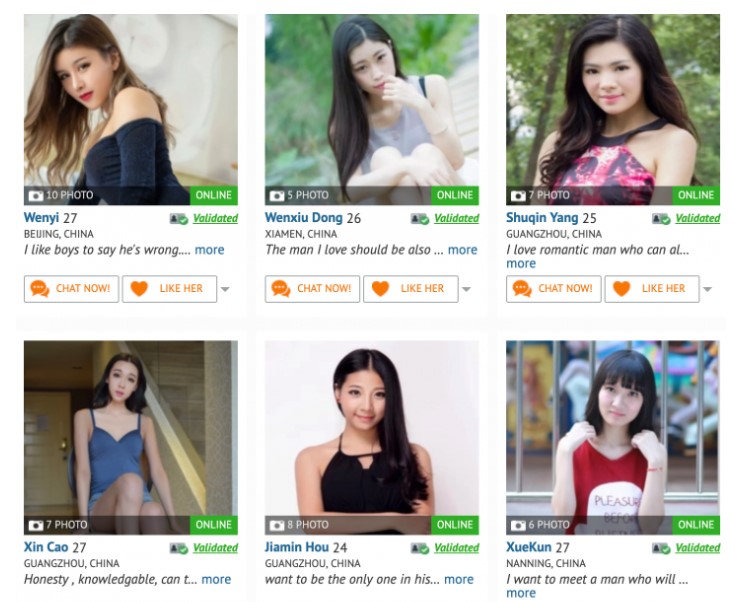This screenshot has width=740, height=602.
Task: Click validated badge icon next to Shuqin Yang
Action: tap(661, 219)
